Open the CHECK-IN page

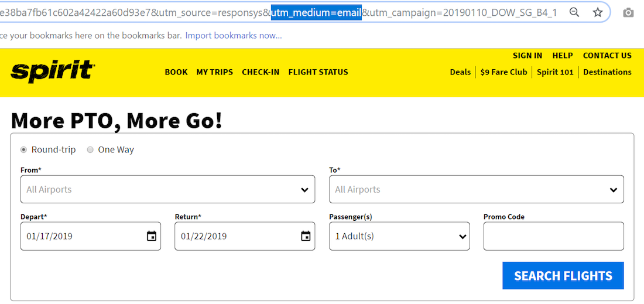click(261, 72)
